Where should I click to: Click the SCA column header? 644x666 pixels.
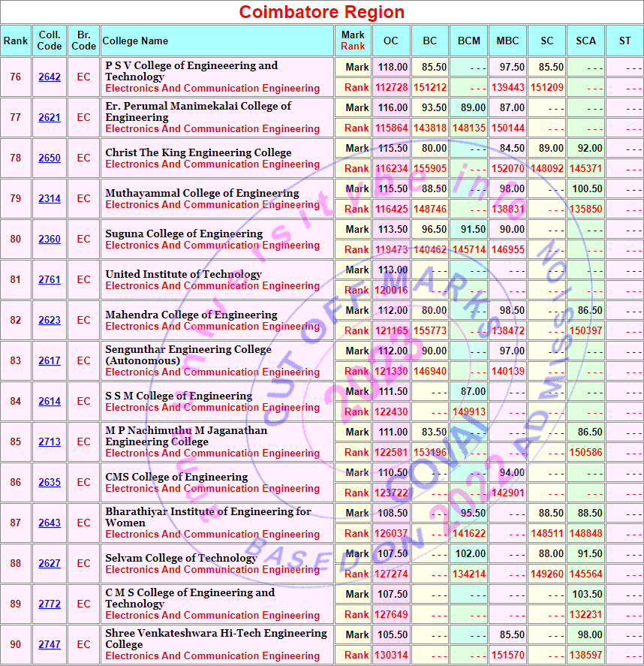point(585,41)
